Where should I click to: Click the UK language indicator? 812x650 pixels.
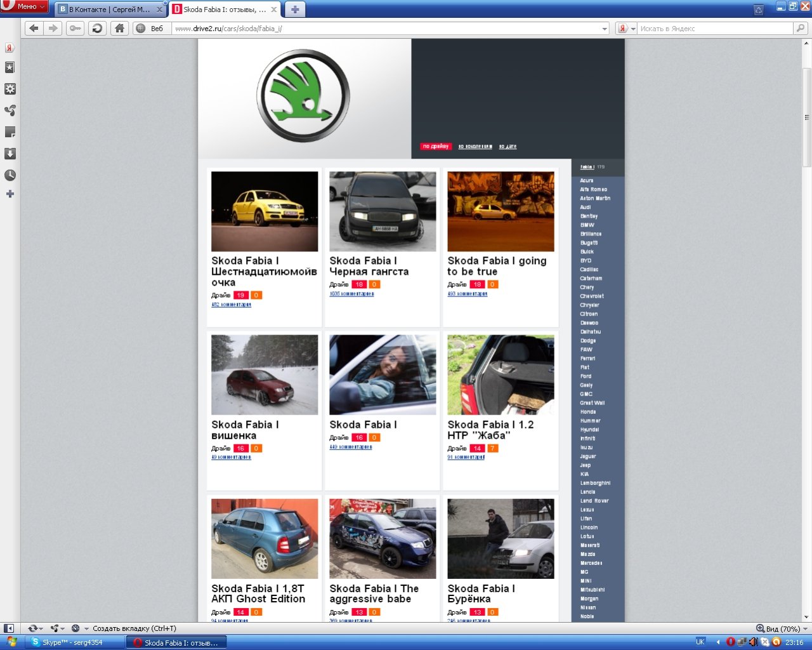(700, 642)
